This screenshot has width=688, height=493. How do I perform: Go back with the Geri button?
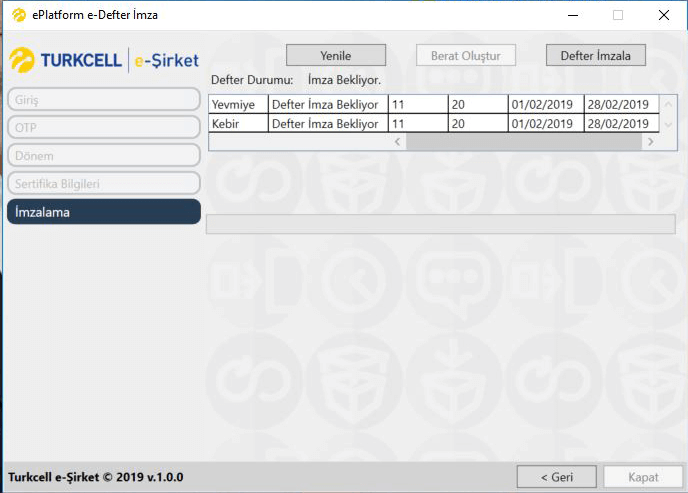pyautogui.click(x=556, y=477)
